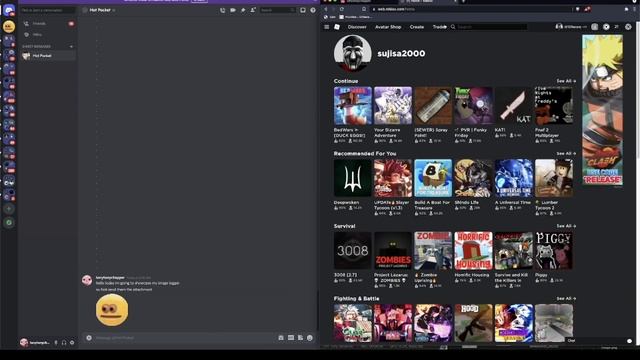This screenshot has width=640, height=360.
Task: Select the yellow emoji face server icon
Action: (x=9, y=27)
